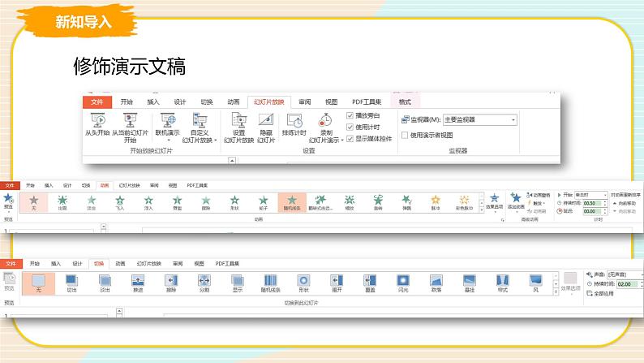Expand the animation gallery more arrow
The width and height of the screenshot is (644, 363).
pyautogui.click(x=482, y=210)
